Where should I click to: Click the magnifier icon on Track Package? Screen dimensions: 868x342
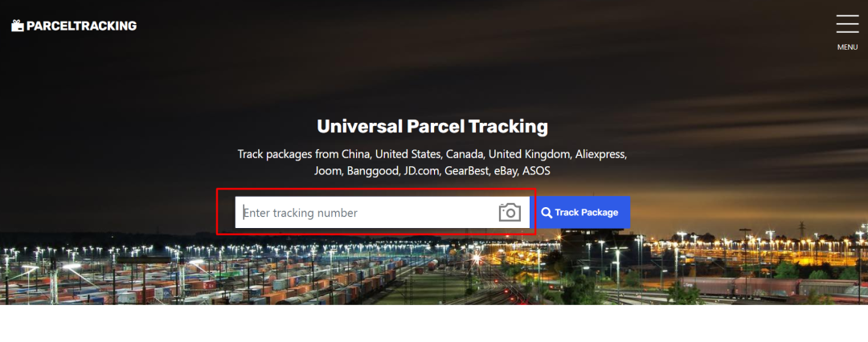(x=547, y=213)
